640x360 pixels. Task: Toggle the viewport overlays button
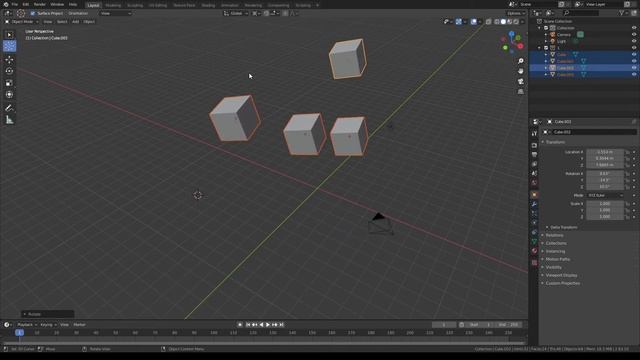pos(473,22)
